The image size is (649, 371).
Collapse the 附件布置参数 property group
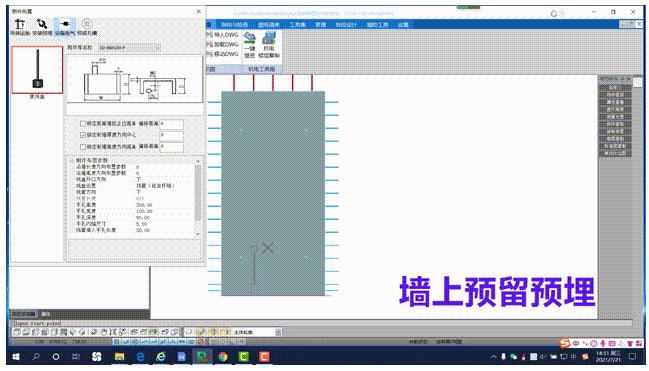[72, 160]
